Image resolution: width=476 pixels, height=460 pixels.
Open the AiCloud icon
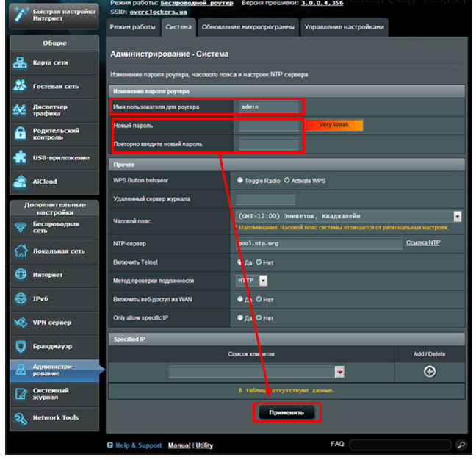click(x=20, y=182)
